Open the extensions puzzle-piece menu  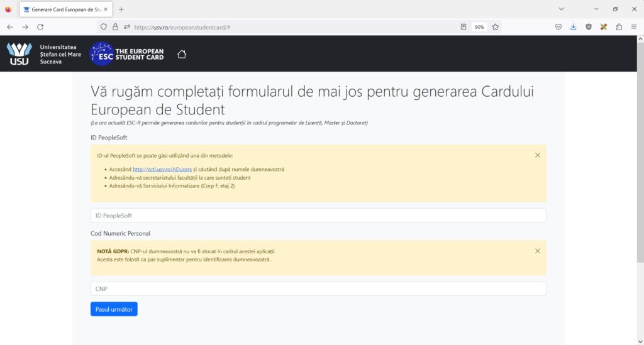tap(619, 27)
